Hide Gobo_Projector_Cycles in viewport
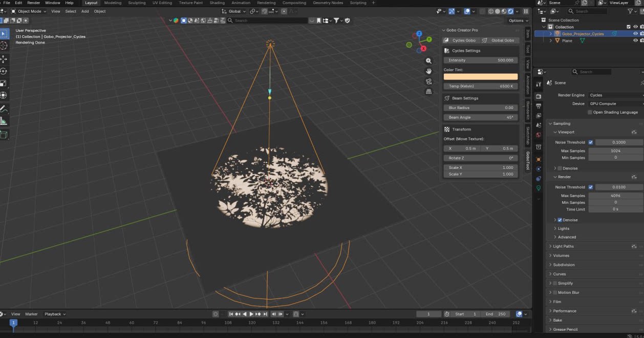 point(635,34)
